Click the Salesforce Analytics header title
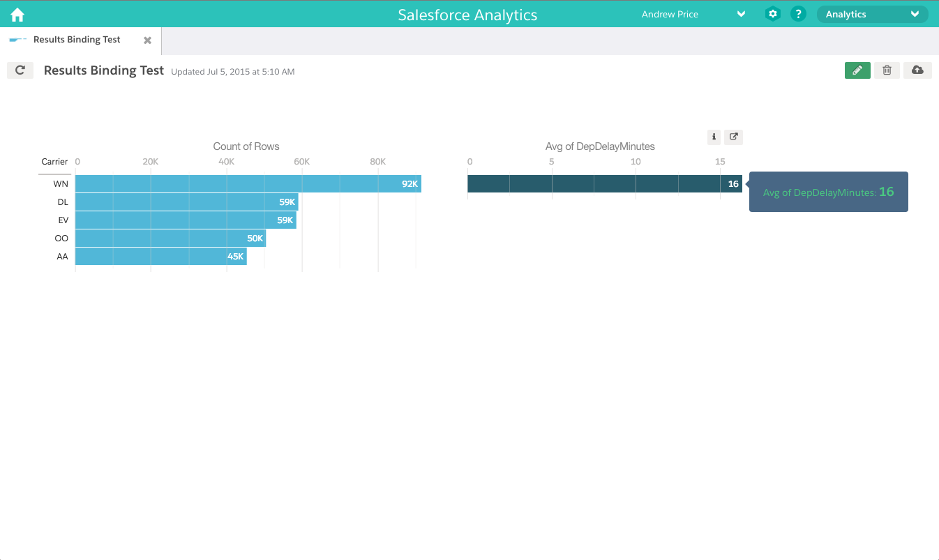This screenshot has height=560, width=939. pos(467,15)
